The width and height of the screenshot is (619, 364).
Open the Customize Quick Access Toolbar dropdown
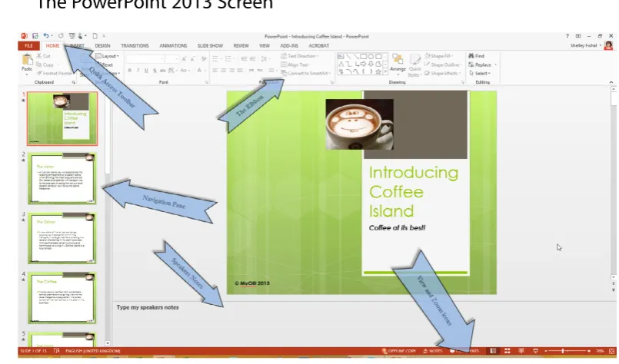tap(105, 36)
